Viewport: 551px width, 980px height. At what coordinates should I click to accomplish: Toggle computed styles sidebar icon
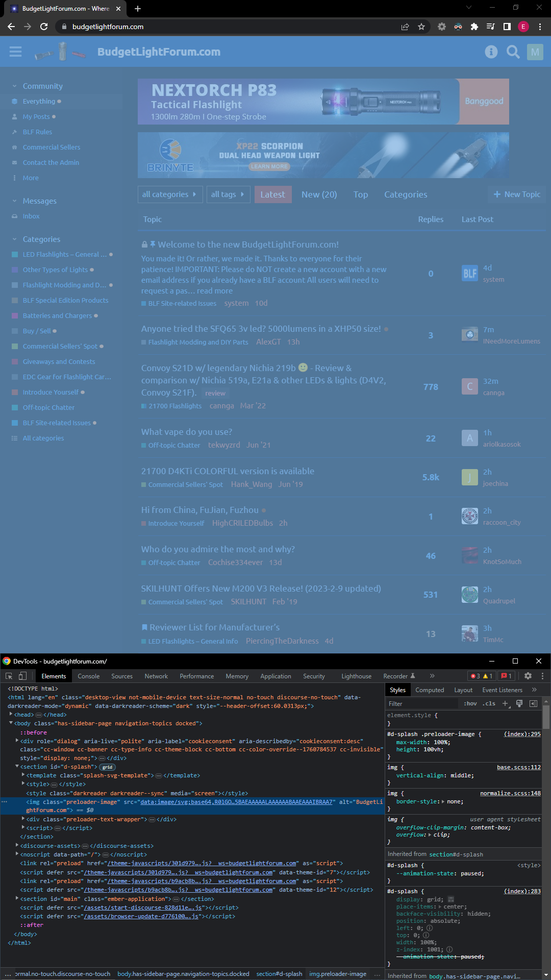(533, 703)
